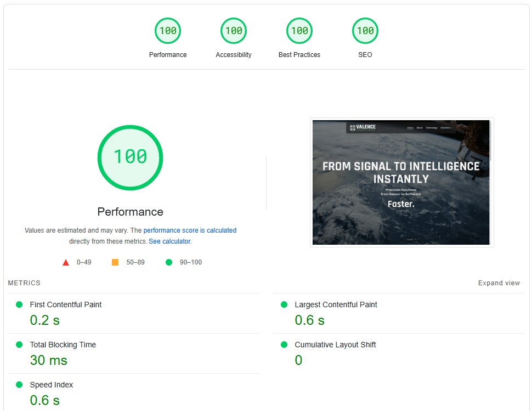Click the green dot beside Speed Index
532x411 pixels.
tap(19, 385)
